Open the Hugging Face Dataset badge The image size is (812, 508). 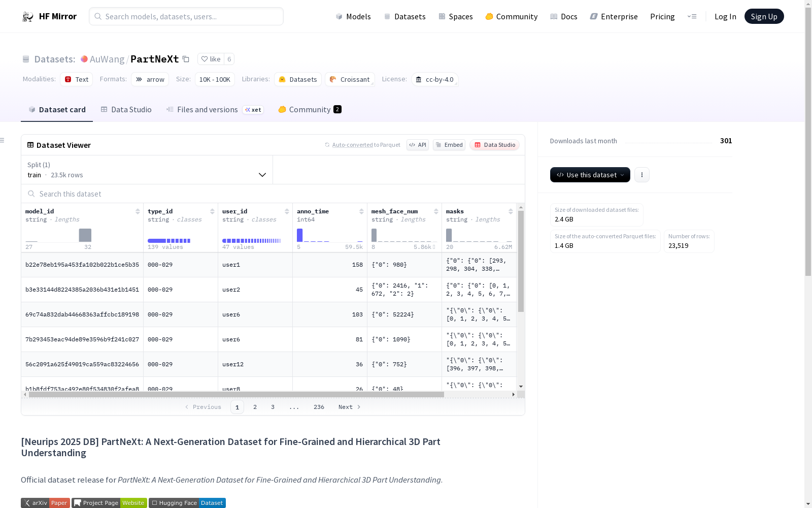click(187, 503)
